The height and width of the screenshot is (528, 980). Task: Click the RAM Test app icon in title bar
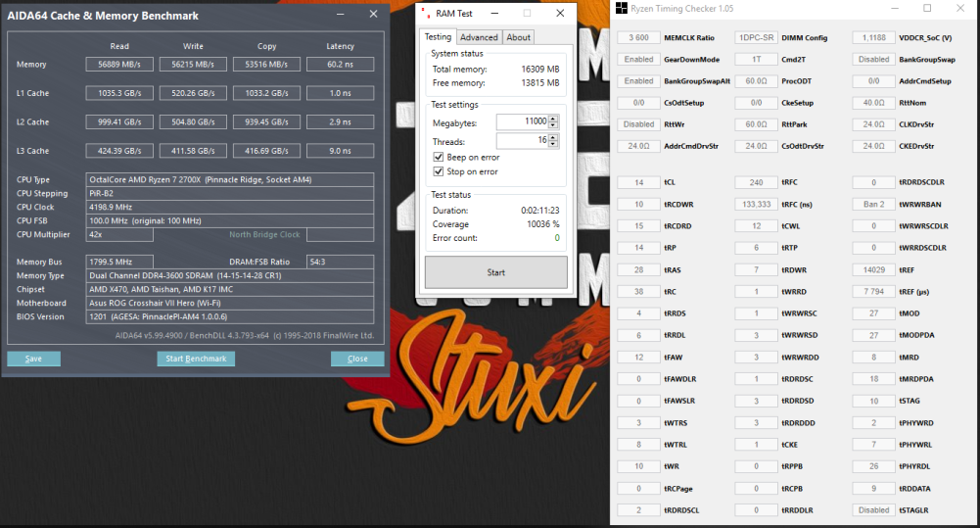pos(426,13)
